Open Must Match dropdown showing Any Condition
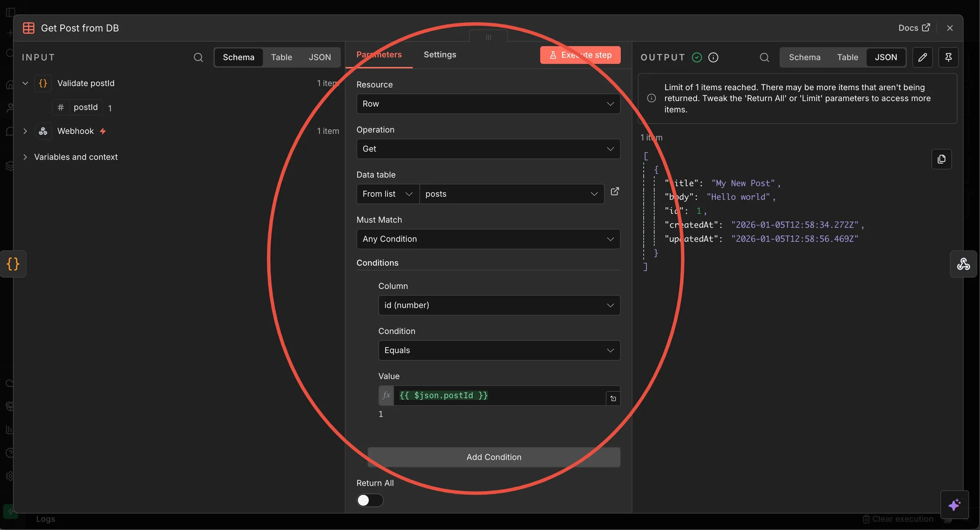This screenshot has width=980, height=530. click(x=488, y=239)
